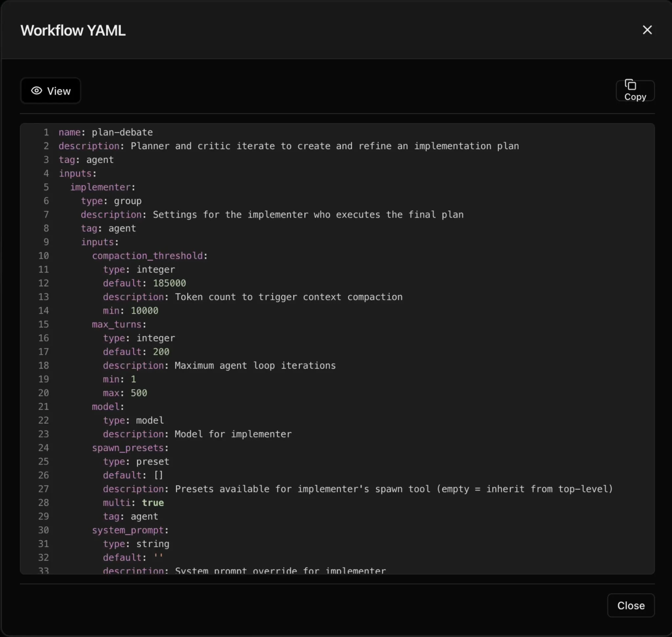The height and width of the screenshot is (637, 672).
Task: Click the top-level description on line 2
Action: (x=289, y=146)
